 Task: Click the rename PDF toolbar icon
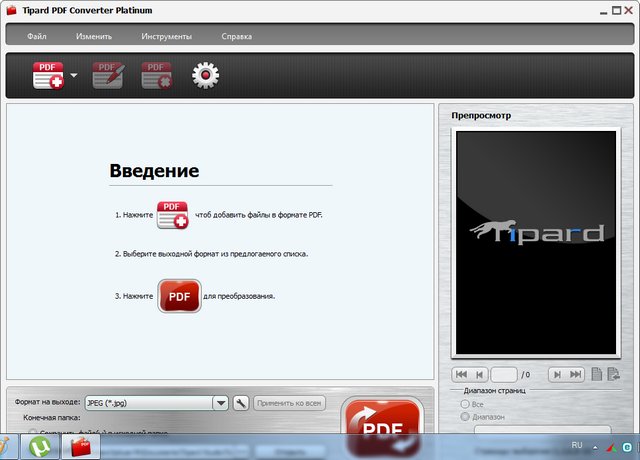(x=108, y=75)
